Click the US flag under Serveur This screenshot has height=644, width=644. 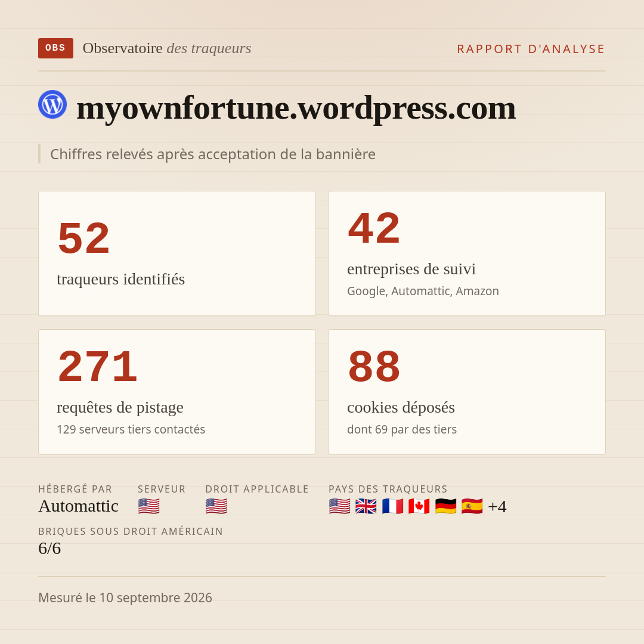point(148,506)
